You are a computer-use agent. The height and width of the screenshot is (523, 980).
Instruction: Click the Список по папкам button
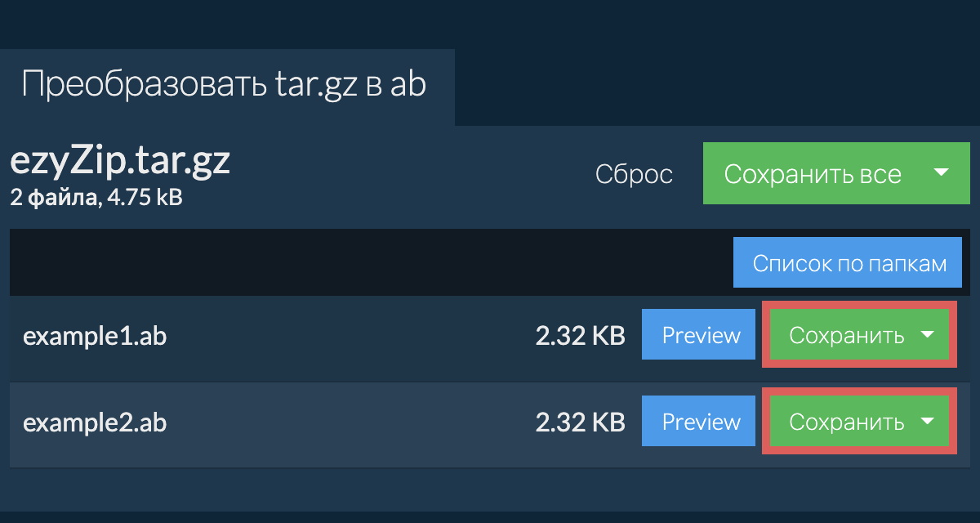849,264
